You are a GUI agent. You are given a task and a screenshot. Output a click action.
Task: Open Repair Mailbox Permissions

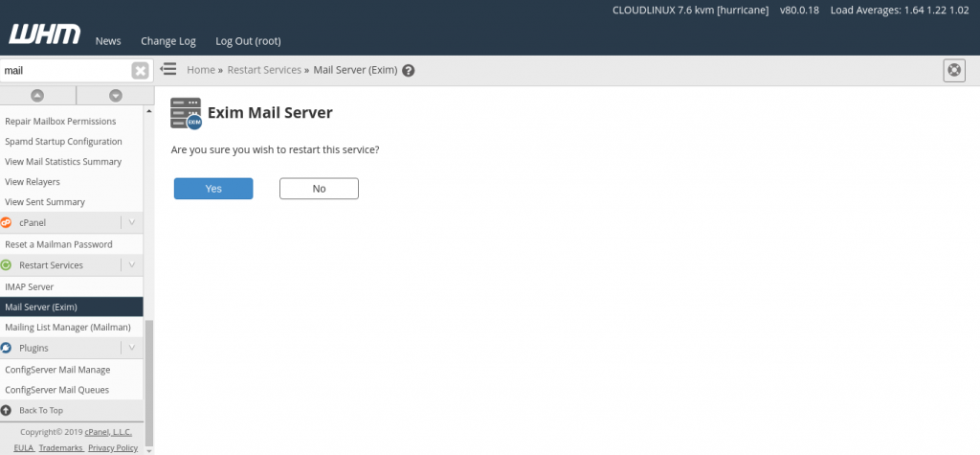(x=60, y=121)
